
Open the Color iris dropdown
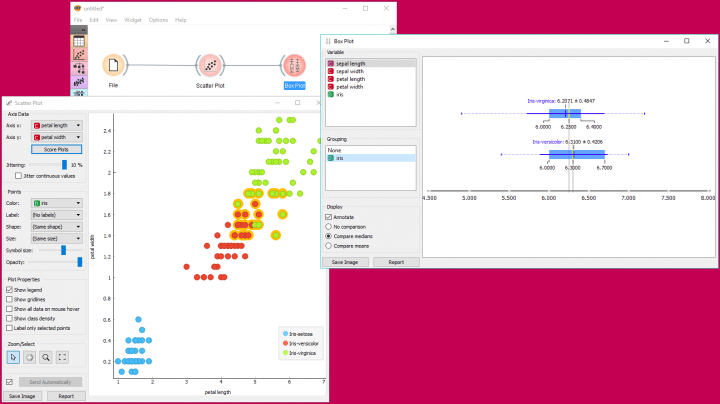pos(56,203)
